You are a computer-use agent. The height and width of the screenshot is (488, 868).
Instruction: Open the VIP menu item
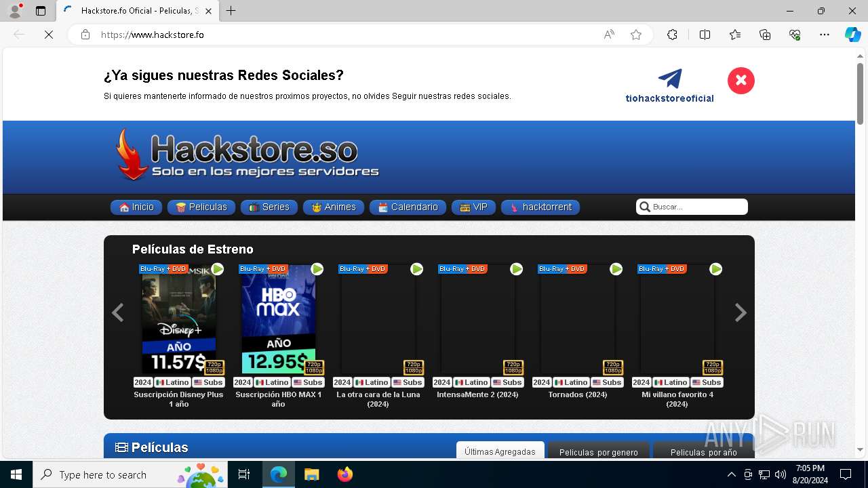point(473,207)
